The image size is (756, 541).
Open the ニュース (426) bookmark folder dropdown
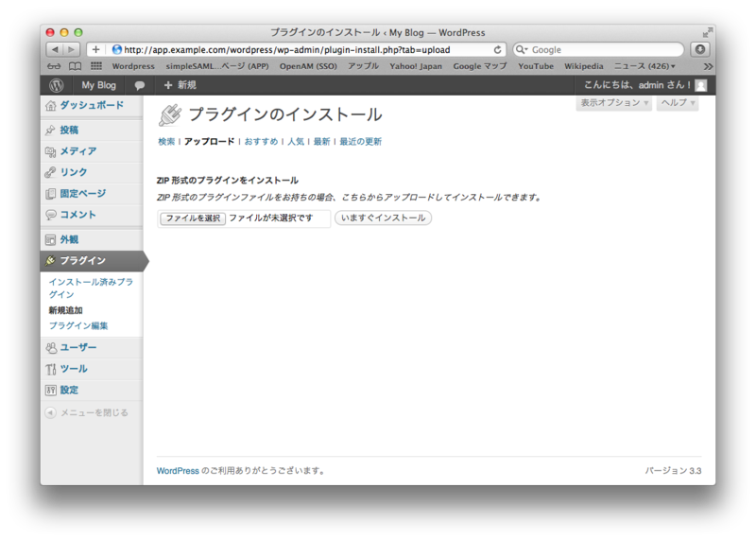coord(644,66)
